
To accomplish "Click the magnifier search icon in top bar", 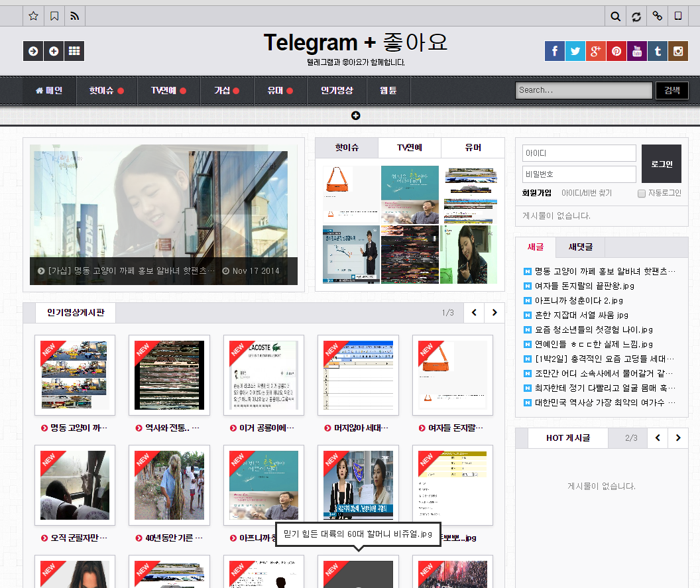I will click(616, 16).
